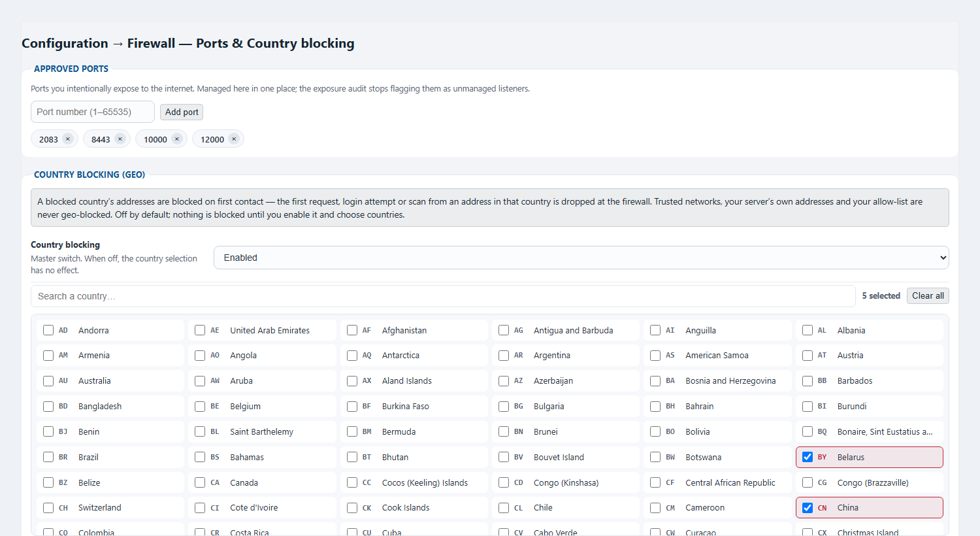980x536 pixels.
Task: Check the Azerbaijan checkbox
Action: (504, 380)
